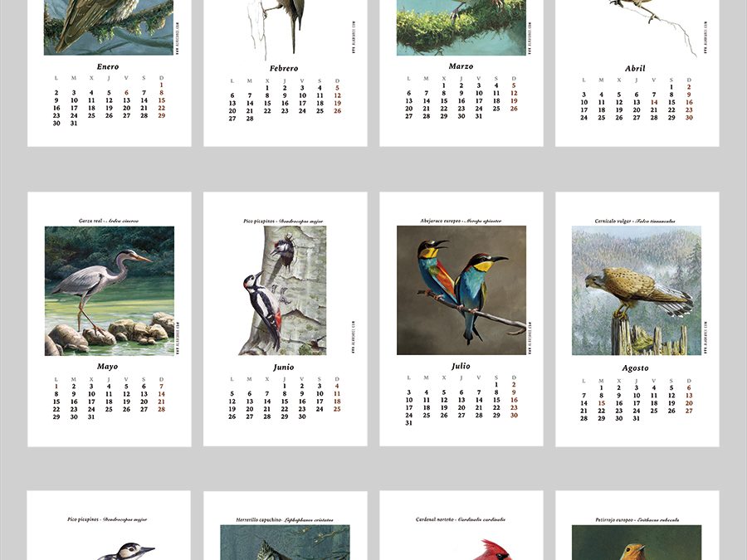The width and height of the screenshot is (747, 560).
Task: Select the woodpecker on tree trunk illustration above Junio
Action: [x=283, y=290]
